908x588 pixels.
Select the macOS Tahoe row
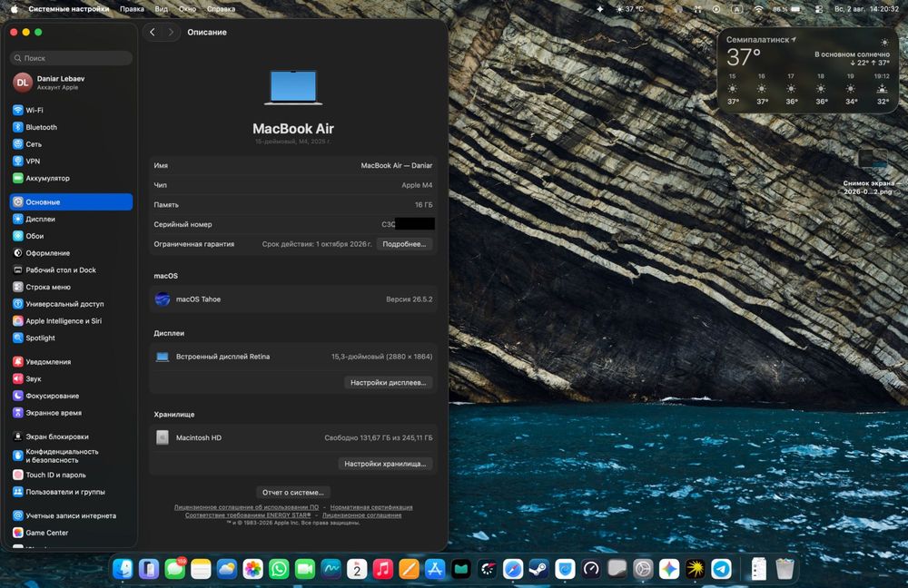pos(293,299)
